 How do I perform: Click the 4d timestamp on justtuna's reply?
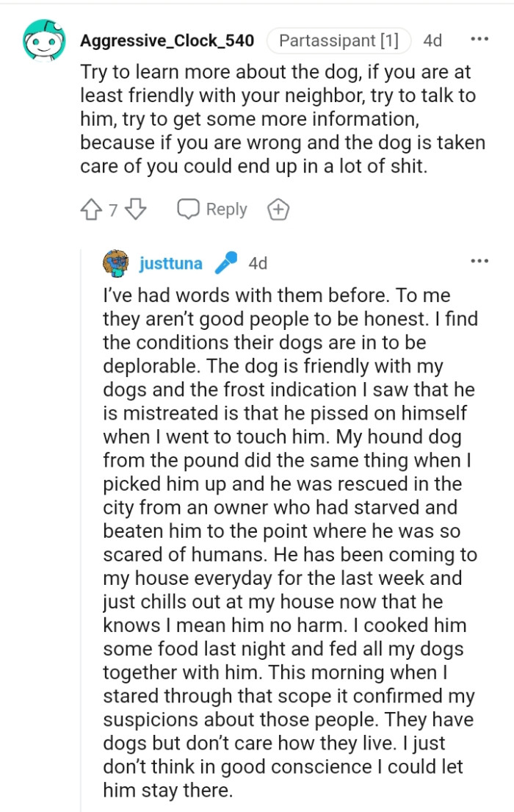257,262
